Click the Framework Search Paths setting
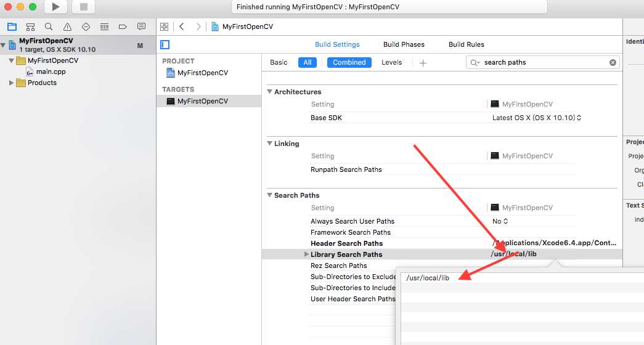644x345 pixels. pyautogui.click(x=350, y=232)
